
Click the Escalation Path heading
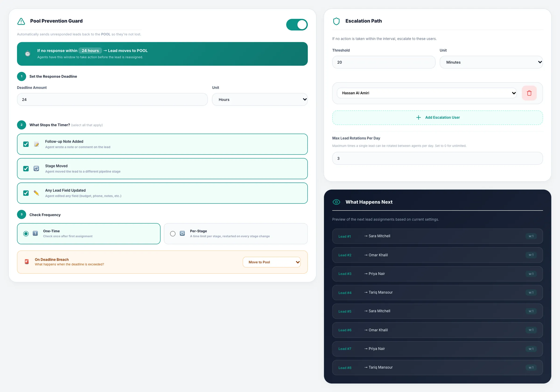[363, 21]
